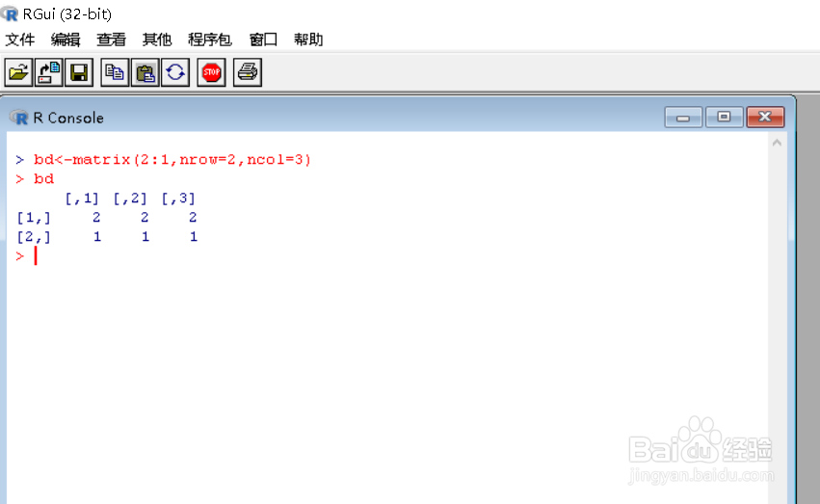Open the 文件 menu
Image resolution: width=820 pixels, height=504 pixels.
[x=20, y=40]
